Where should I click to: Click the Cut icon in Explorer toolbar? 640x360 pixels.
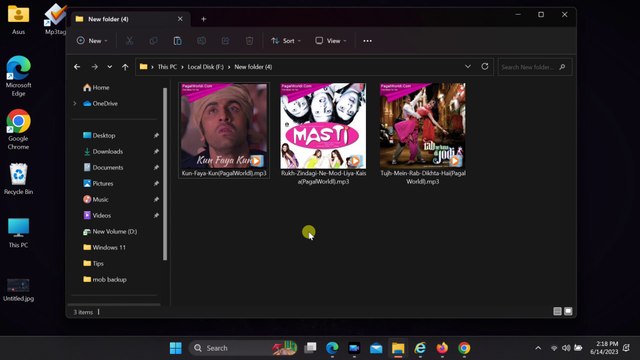click(129, 41)
